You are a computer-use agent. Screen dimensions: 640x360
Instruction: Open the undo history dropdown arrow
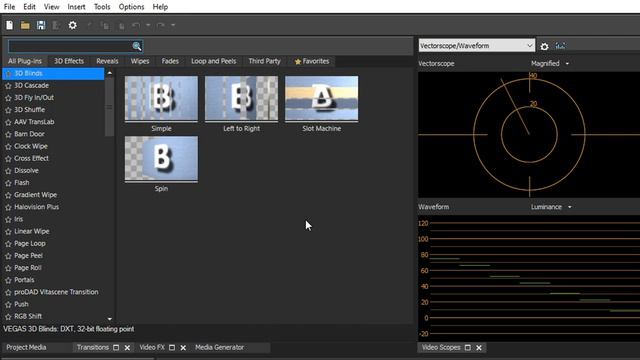click(148, 25)
